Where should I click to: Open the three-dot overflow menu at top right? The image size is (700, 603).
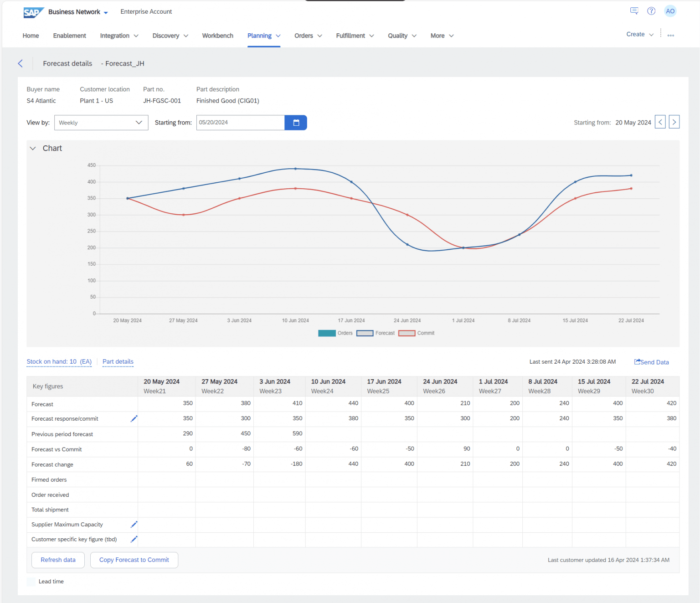(x=671, y=35)
